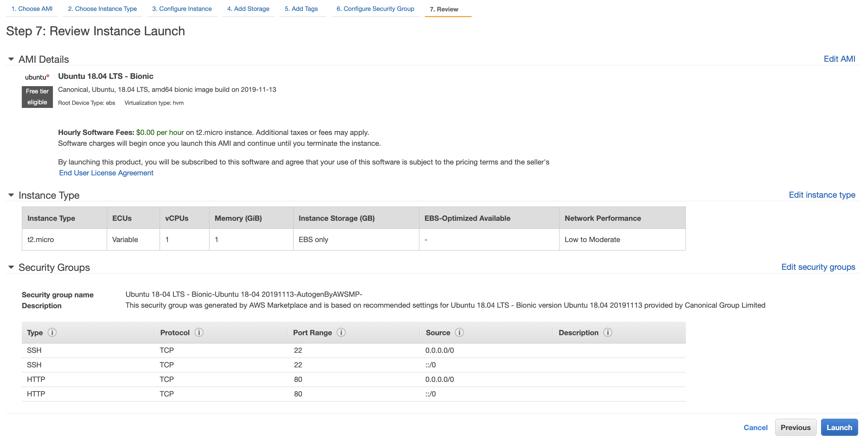Open the End User License Agreement
The width and height of the screenshot is (868, 440).
click(x=106, y=173)
